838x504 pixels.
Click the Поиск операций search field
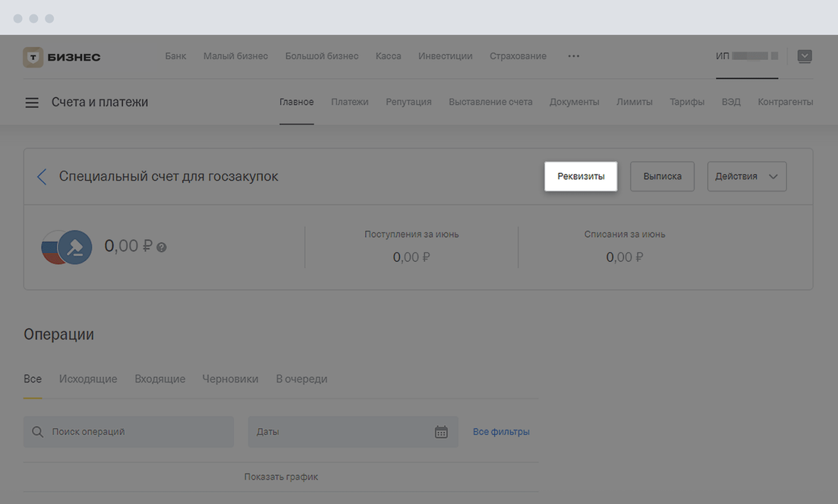[x=129, y=432]
